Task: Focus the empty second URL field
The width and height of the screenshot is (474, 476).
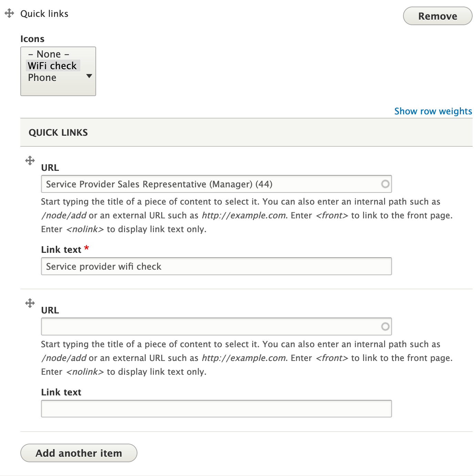Action: 210,327
